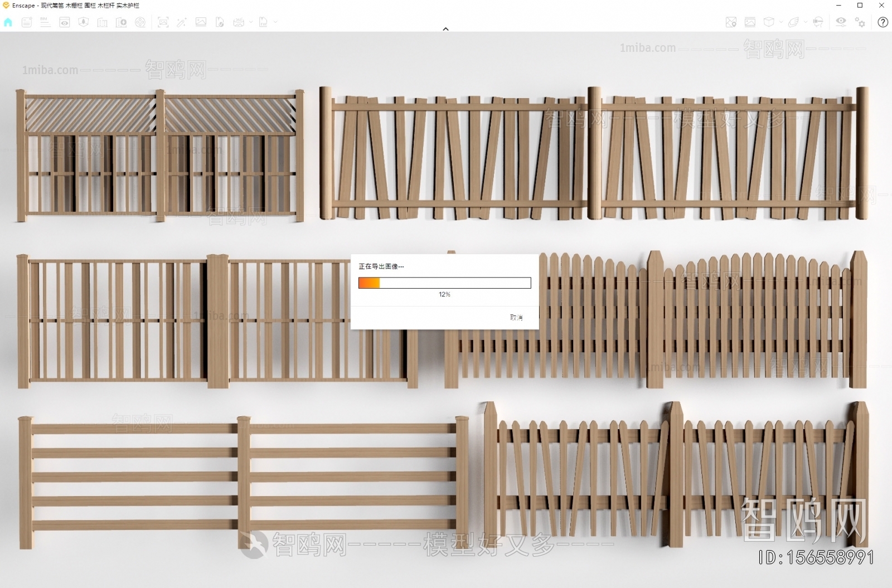Collapse the toolbar with the up chevron
892x588 pixels.
445,29
